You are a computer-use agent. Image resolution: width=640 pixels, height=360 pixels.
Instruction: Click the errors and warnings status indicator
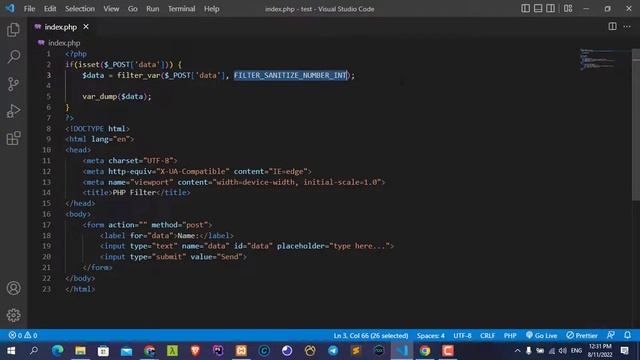click(x=23, y=335)
